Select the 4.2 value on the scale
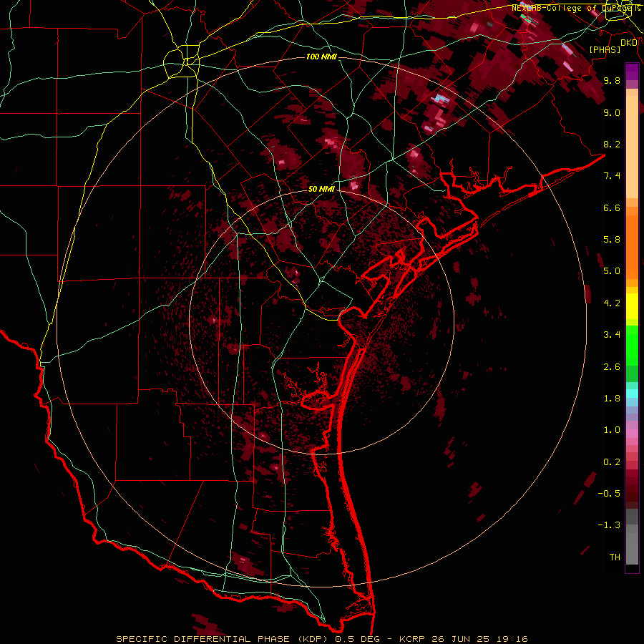644x644 pixels. (x=612, y=303)
